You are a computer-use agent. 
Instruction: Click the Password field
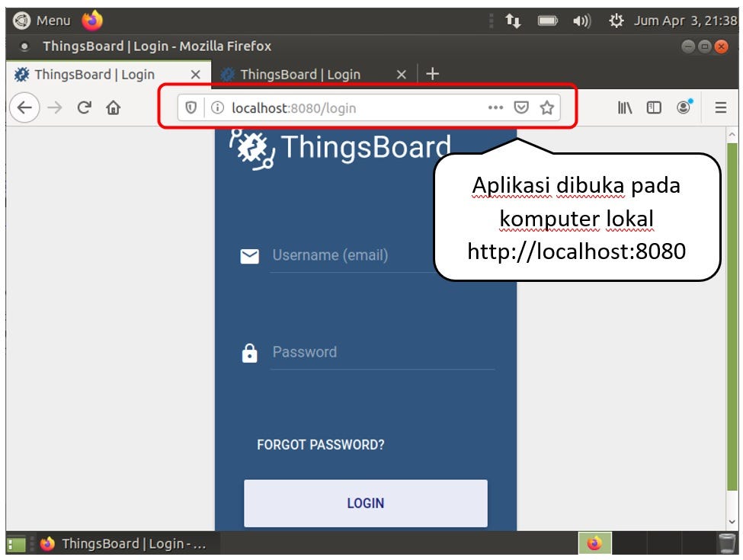382,353
